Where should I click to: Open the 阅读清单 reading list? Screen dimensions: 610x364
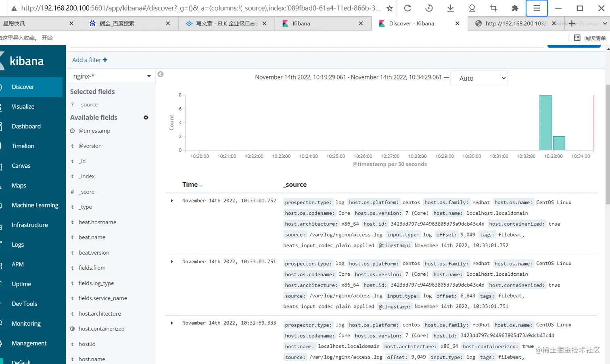tap(590, 38)
